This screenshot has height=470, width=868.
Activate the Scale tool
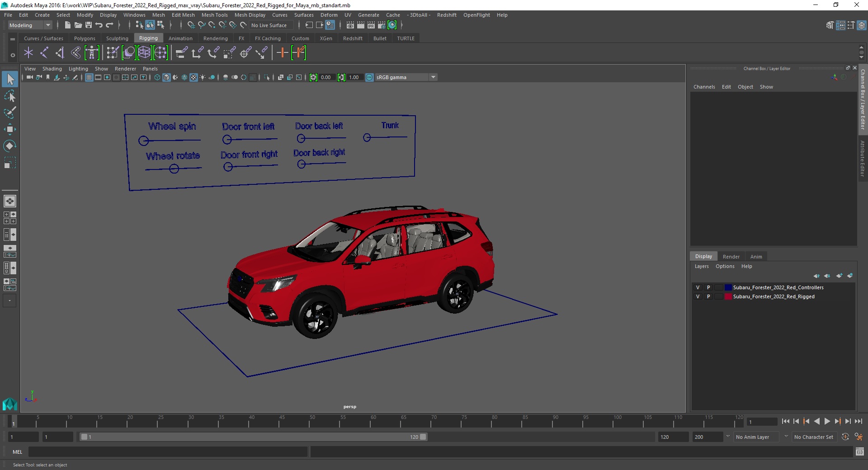point(10,162)
